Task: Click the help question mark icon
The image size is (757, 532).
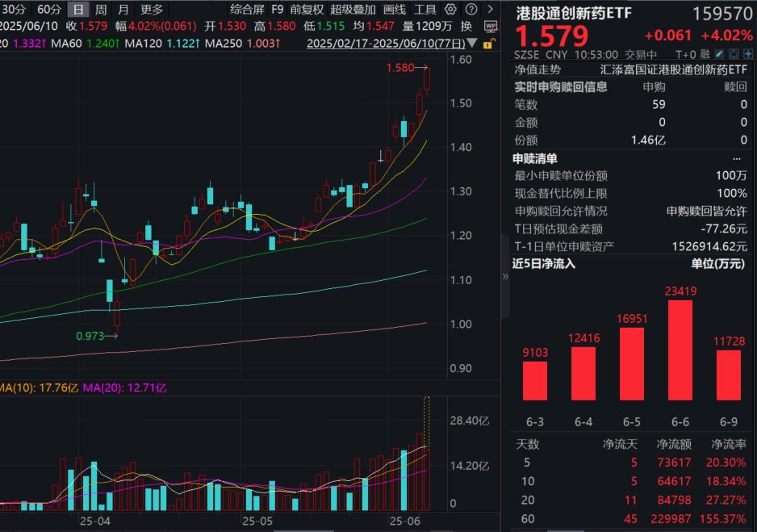Action: (471, 9)
